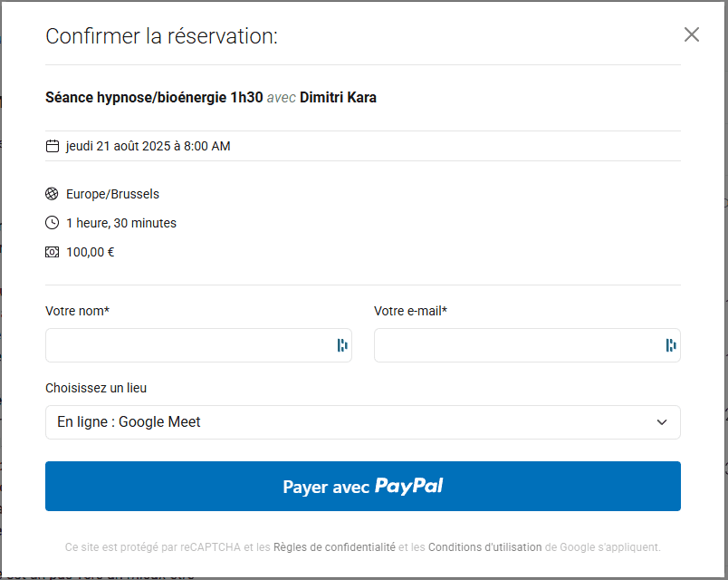This screenshot has height=580, width=728.
Task: Focus the Votre e-mail input field
Action: pyautogui.click(x=517, y=345)
